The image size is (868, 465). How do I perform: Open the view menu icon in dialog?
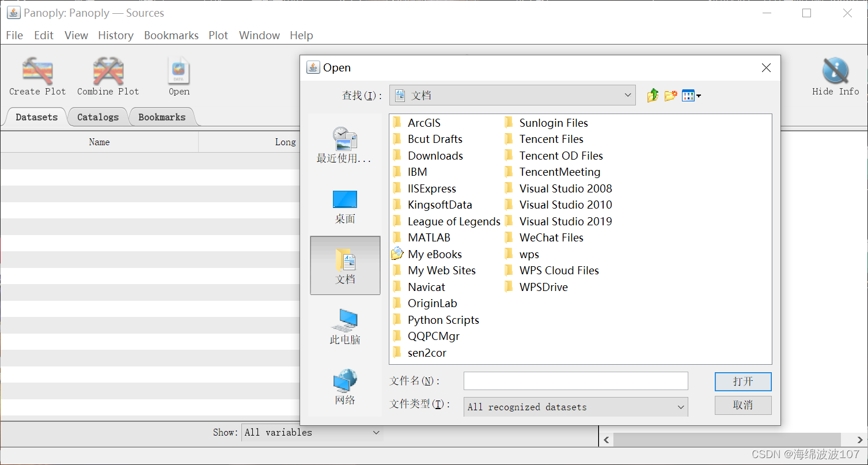(691, 96)
